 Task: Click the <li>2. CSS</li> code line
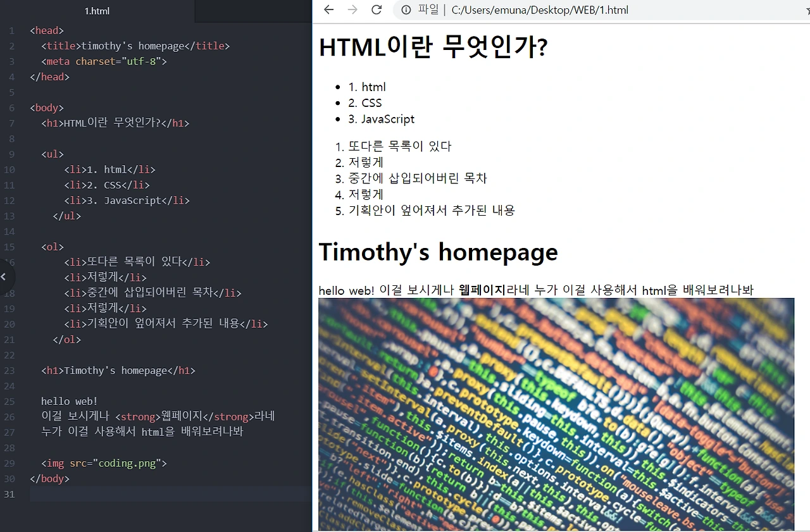pos(107,185)
